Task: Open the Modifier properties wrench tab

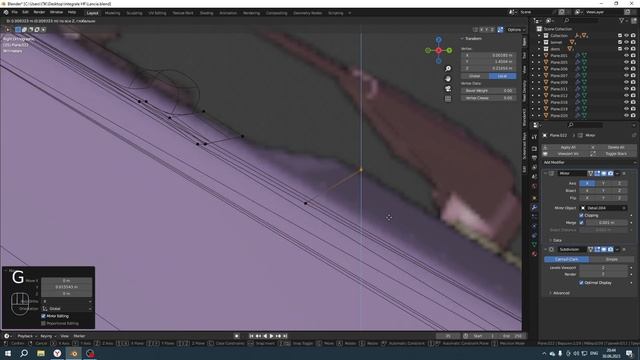Action: pos(534,207)
